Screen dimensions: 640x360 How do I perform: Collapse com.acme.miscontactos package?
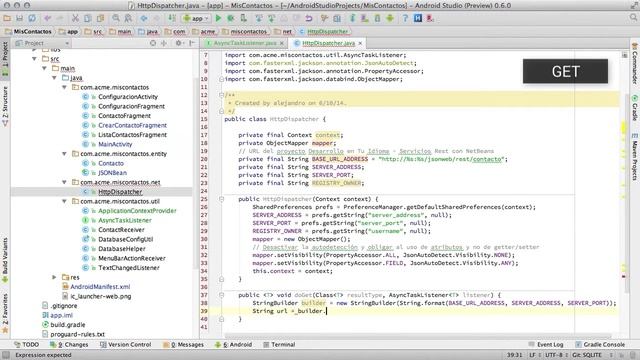pos(64,87)
